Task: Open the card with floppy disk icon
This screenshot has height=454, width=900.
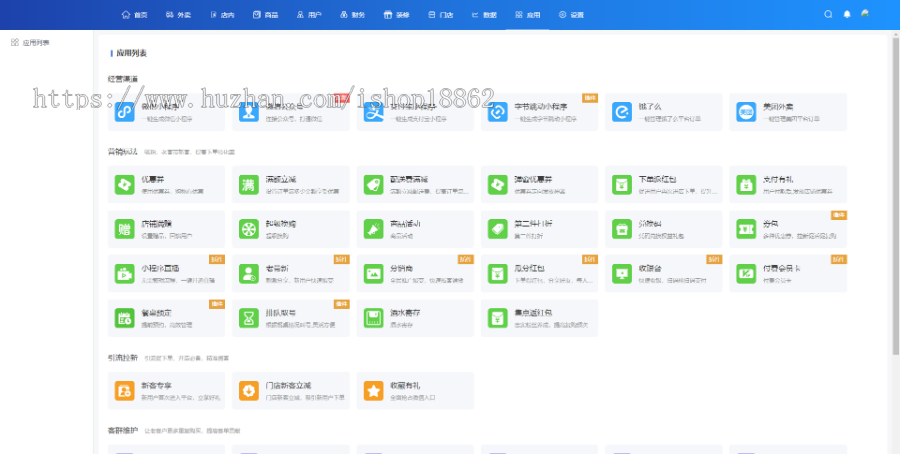Action: tap(415, 318)
